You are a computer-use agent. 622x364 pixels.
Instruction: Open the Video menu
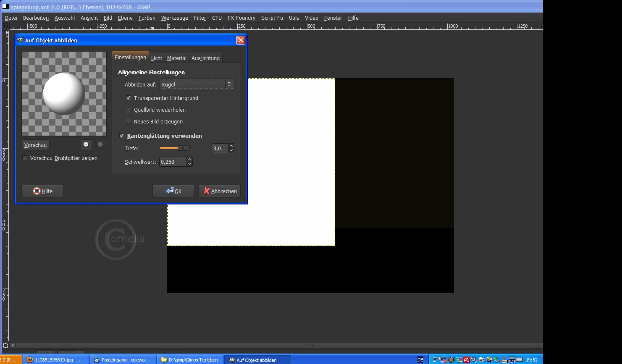[312, 18]
